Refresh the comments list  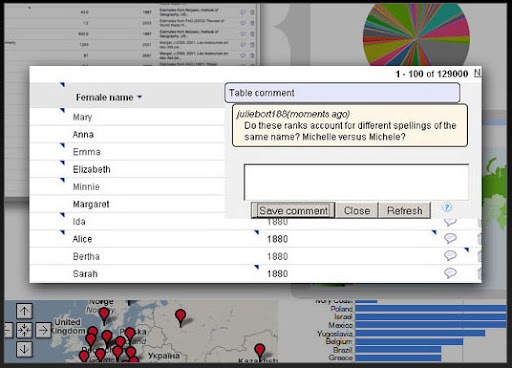pos(404,210)
